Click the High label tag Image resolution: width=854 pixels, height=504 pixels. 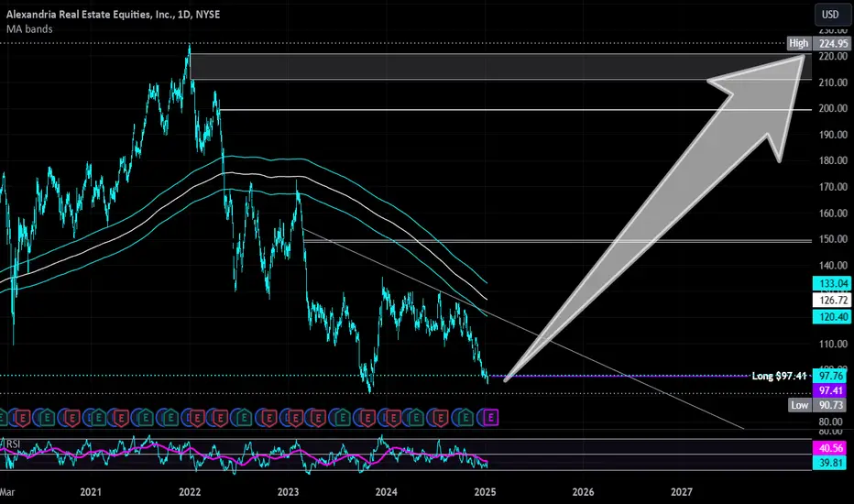[x=799, y=43]
